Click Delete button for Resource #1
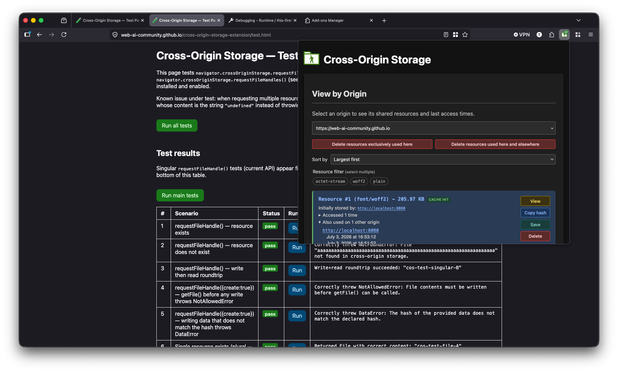618x372 pixels. 535,236
